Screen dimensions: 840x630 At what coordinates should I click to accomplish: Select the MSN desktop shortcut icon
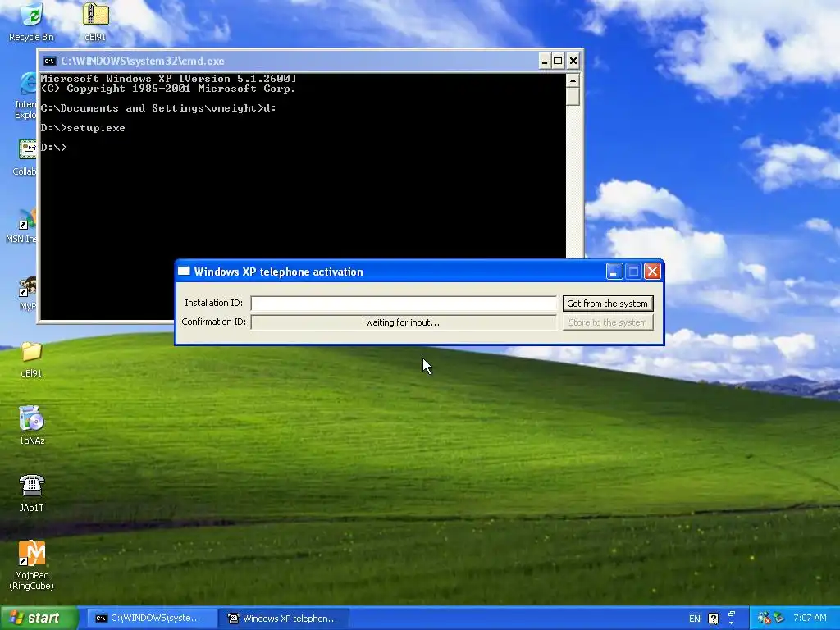27,219
